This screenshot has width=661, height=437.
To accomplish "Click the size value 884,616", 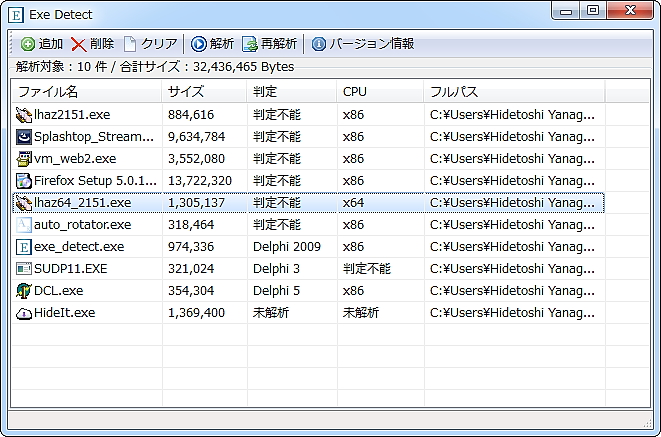I will coord(191,115).
